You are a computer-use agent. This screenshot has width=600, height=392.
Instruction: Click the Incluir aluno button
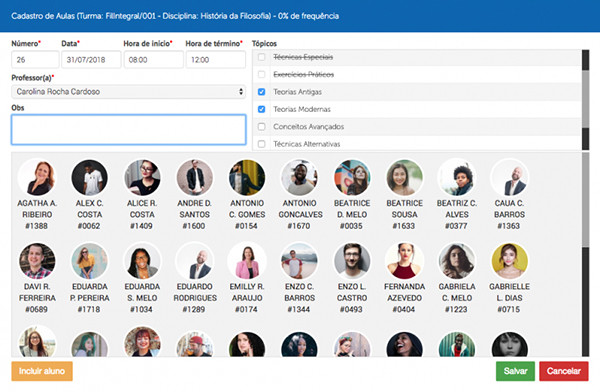pyautogui.click(x=42, y=371)
